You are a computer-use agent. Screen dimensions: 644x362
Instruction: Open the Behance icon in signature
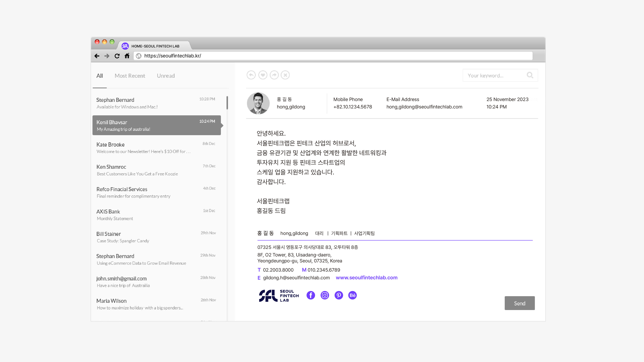click(353, 295)
